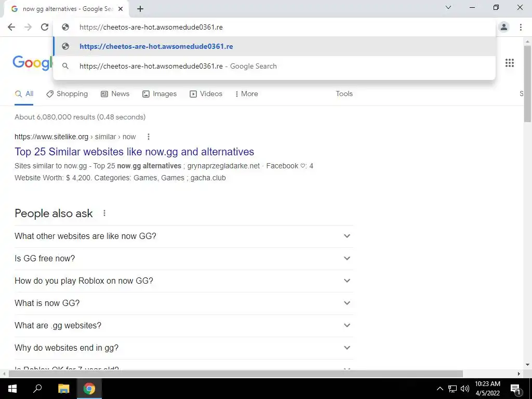Open a new tab with the plus button
The width and height of the screenshot is (532, 399).
[x=140, y=9]
